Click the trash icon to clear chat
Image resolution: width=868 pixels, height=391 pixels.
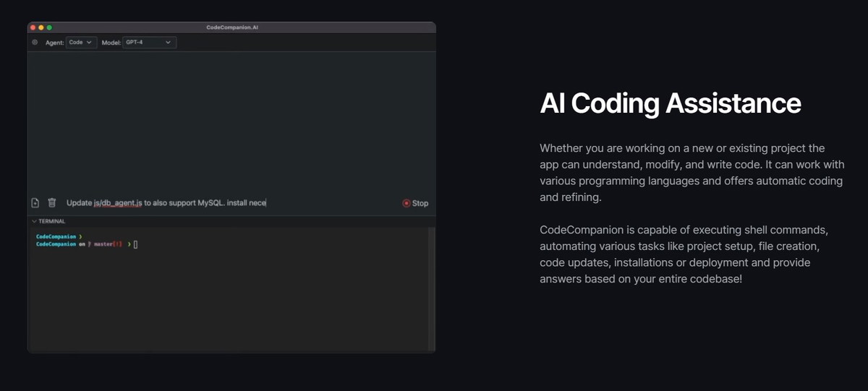(x=52, y=203)
